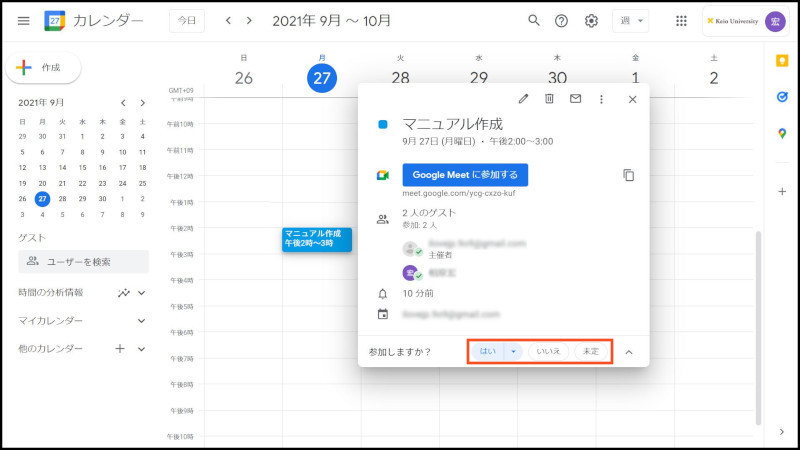This screenshot has height=450, width=800.
Task: Select 未定 as maybe response
Action: point(591,351)
